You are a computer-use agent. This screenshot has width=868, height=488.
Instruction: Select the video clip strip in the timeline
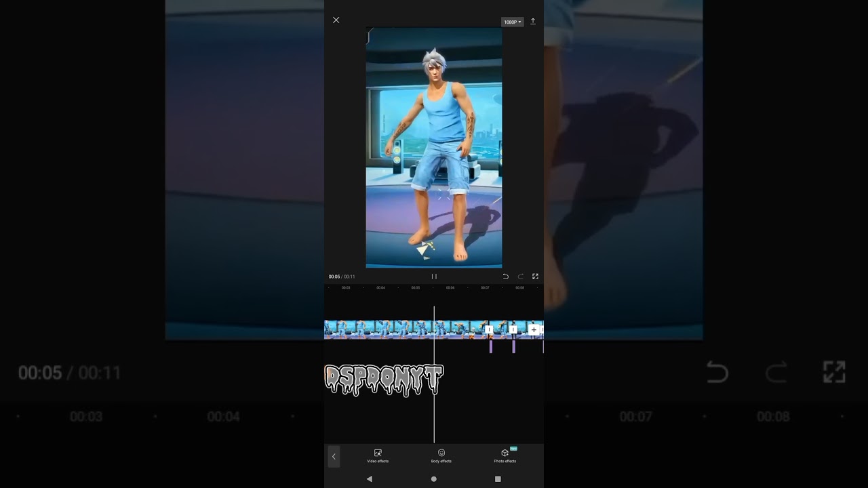coord(406,329)
